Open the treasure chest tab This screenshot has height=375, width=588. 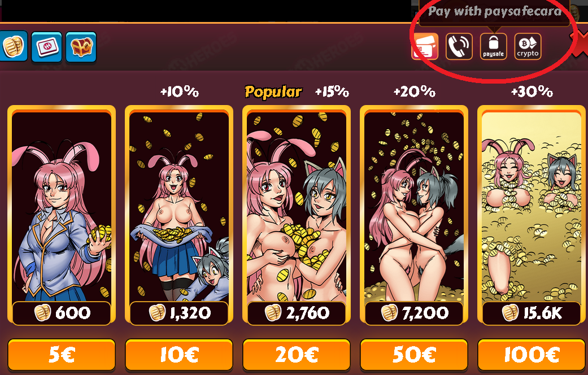[x=81, y=47]
